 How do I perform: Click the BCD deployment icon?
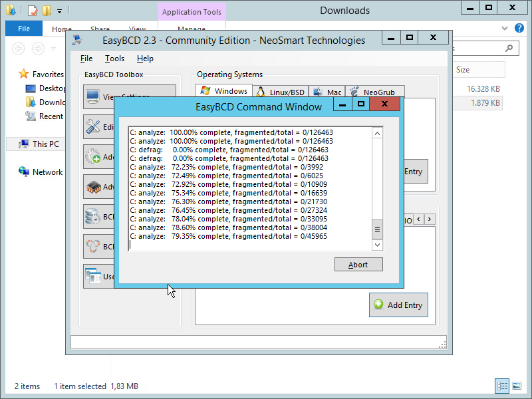click(x=93, y=246)
